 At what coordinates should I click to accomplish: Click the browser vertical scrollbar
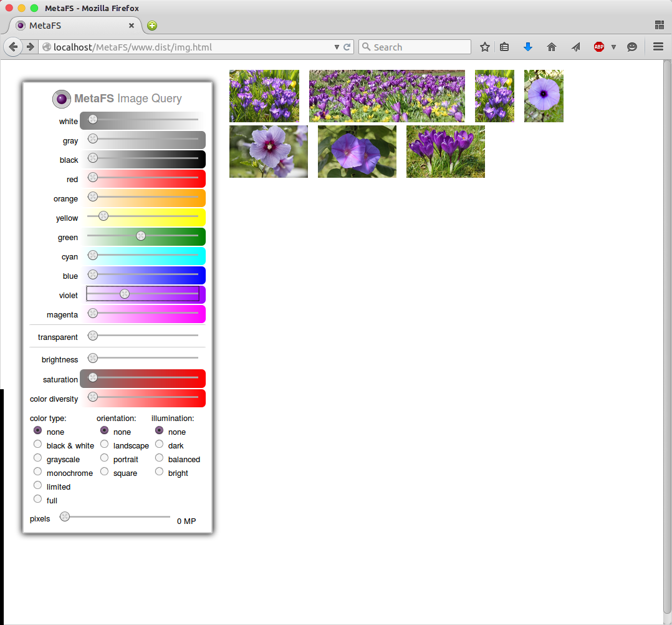pos(667,337)
